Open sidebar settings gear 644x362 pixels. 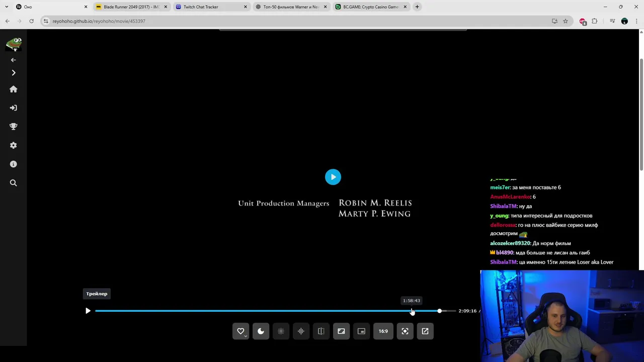coord(14,145)
